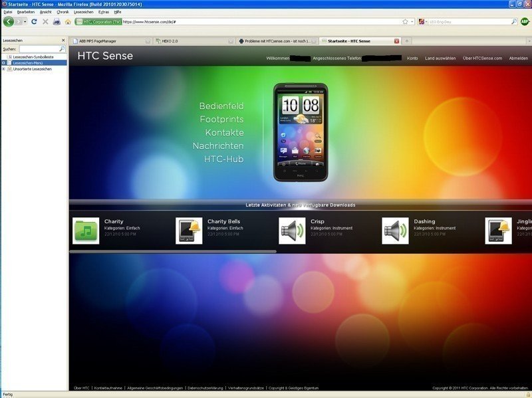Click the forward navigation arrow
The image size is (532, 398).
19,21
